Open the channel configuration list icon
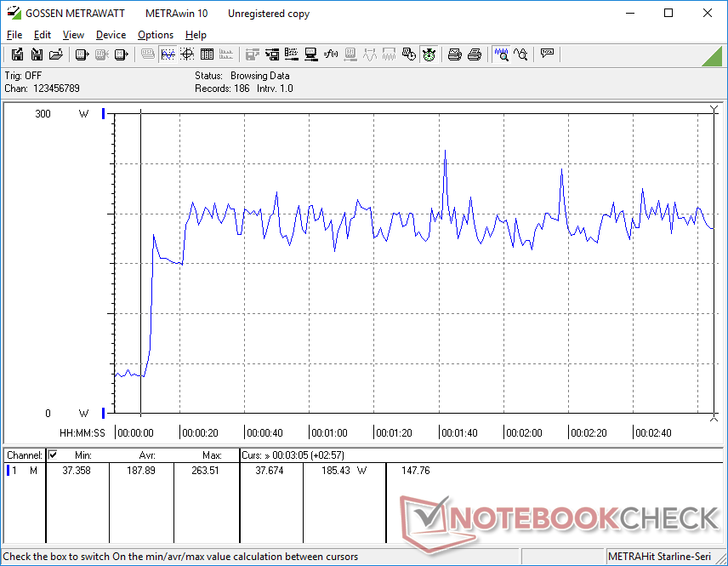This screenshot has width=728, height=566. click(292, 54)
